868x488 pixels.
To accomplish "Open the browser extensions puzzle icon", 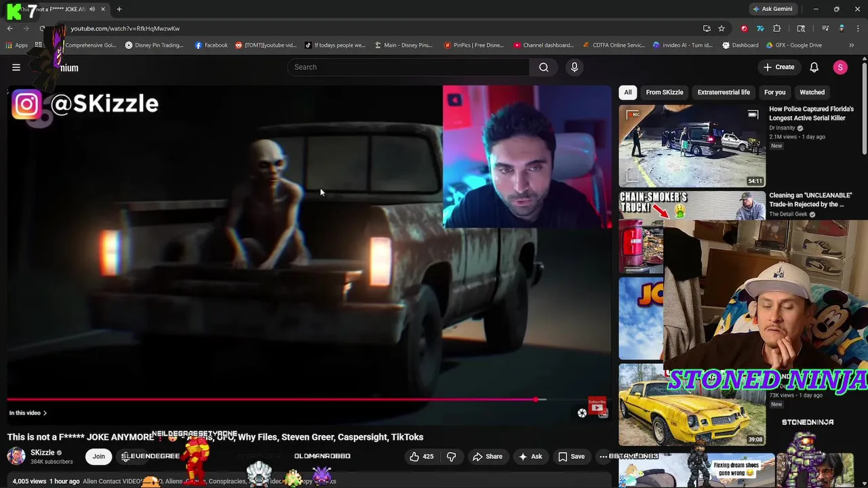I will (777, 28).
